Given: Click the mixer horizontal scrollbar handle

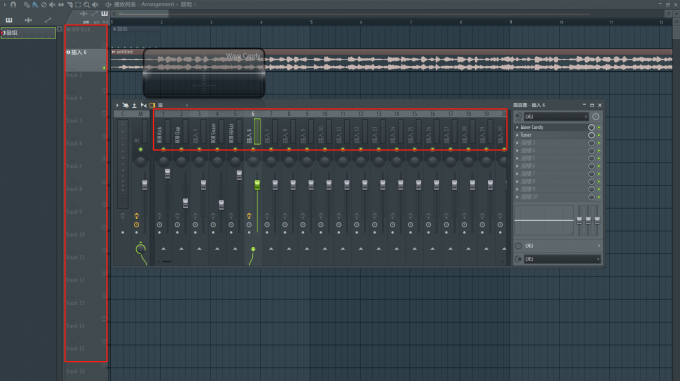Looking at the screenshot, I should (167, 261).
